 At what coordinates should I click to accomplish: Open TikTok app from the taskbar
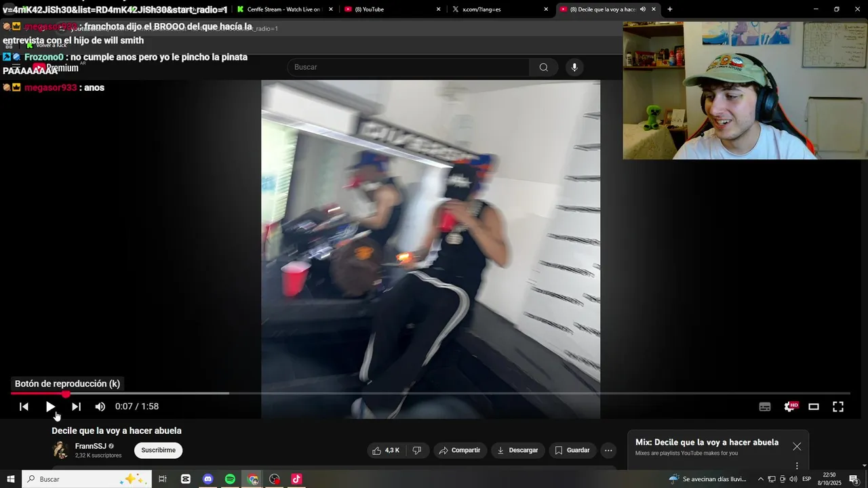click(x=296, y=479)
